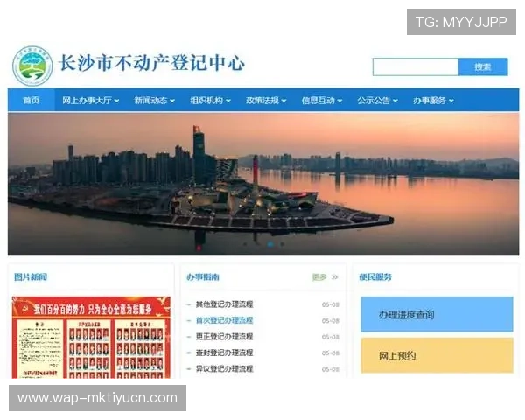Open the 办事指南 section heading
The width and height of the screenshot is (525, 420).
pyautogui.click(x=203, y=277)
